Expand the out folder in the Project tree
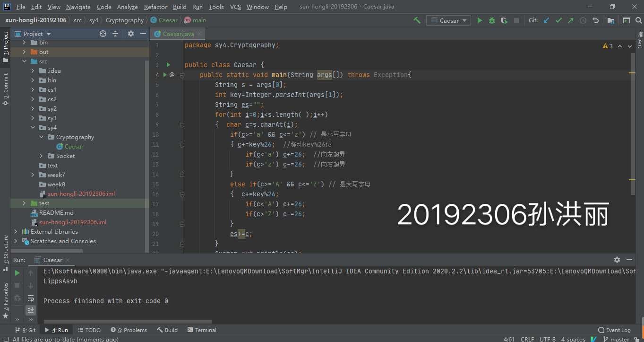The image size is (644, 342). point(25,52)
